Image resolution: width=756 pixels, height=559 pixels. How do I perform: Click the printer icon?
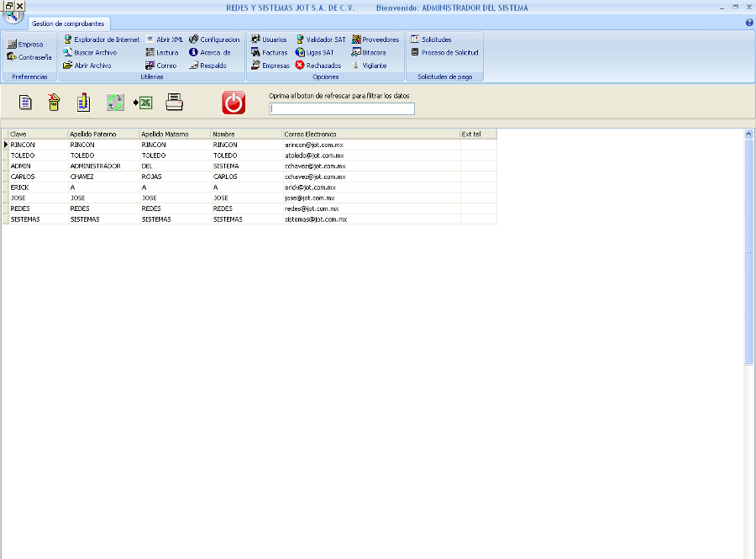pyautogui.click(x=174, y=103)
